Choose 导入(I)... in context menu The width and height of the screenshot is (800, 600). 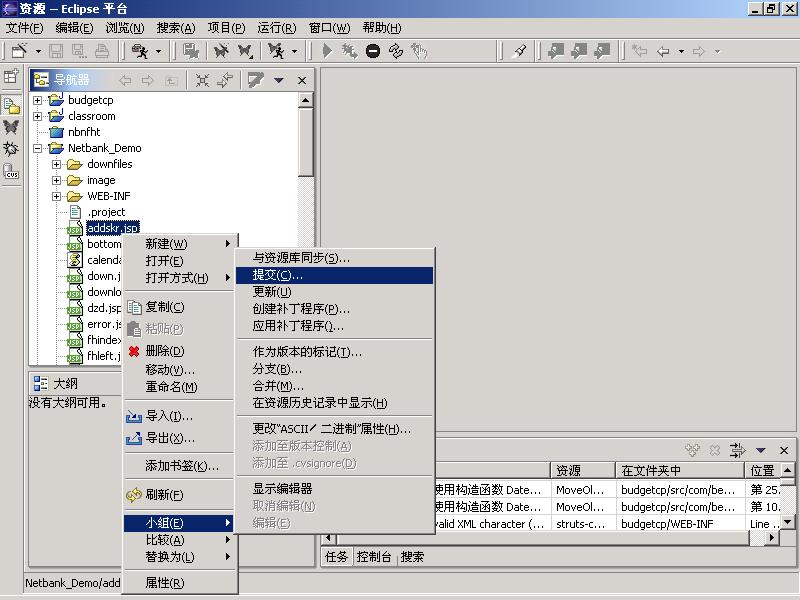[179, 416]
